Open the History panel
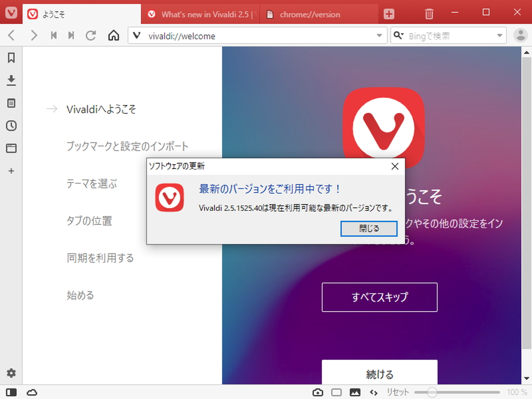The height and width of the screenshot is (399, 532). coord(11,125)
